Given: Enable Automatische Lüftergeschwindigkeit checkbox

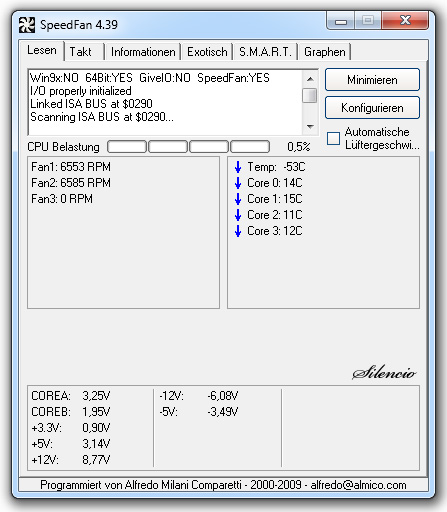Looking at the screenshot, I should click(x=333, y=138).
